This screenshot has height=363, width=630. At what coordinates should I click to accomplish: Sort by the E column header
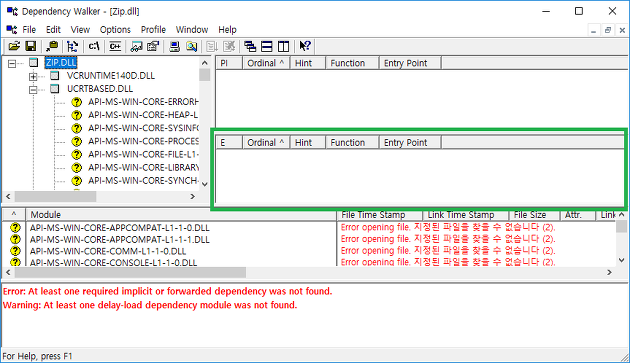pos(229,142)
